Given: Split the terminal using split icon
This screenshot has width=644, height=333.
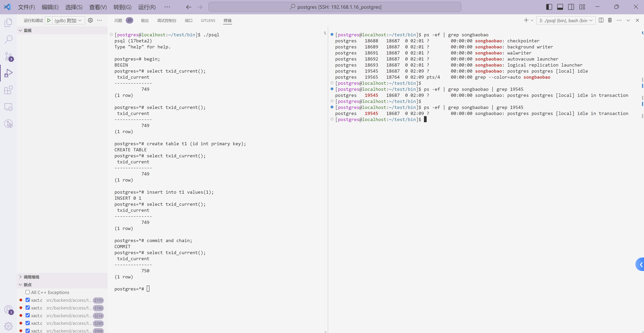Looking at the screenshot, I should click(601, 20).
